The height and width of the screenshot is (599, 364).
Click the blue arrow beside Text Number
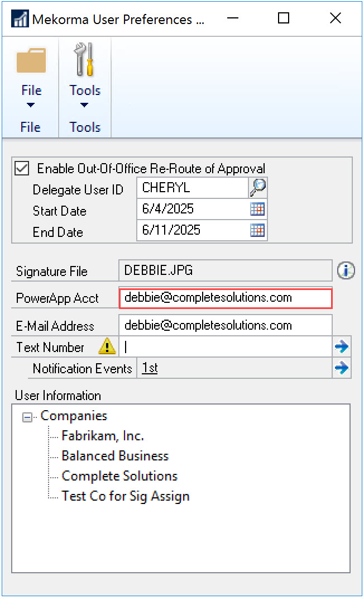[x=342, y=347]
